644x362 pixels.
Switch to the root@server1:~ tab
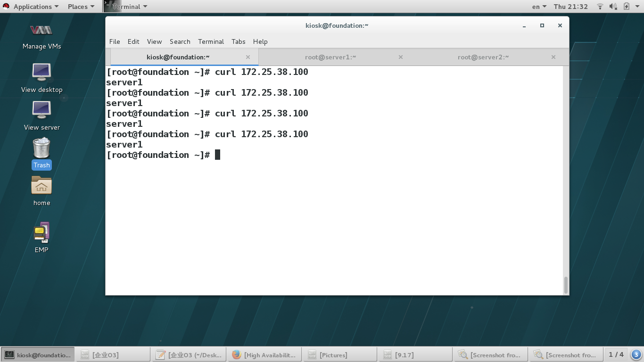click(330, 57)
